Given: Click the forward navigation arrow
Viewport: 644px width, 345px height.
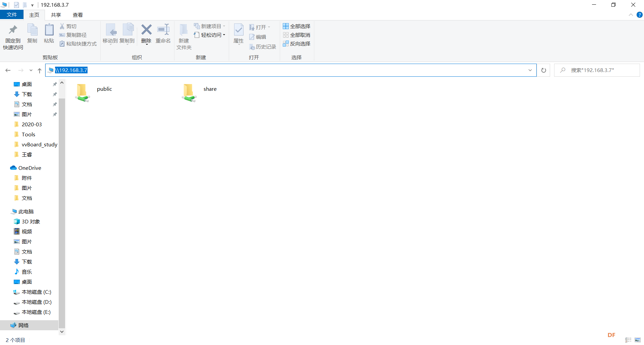Looking at the screenshot, I should click(x=21, y=70).
